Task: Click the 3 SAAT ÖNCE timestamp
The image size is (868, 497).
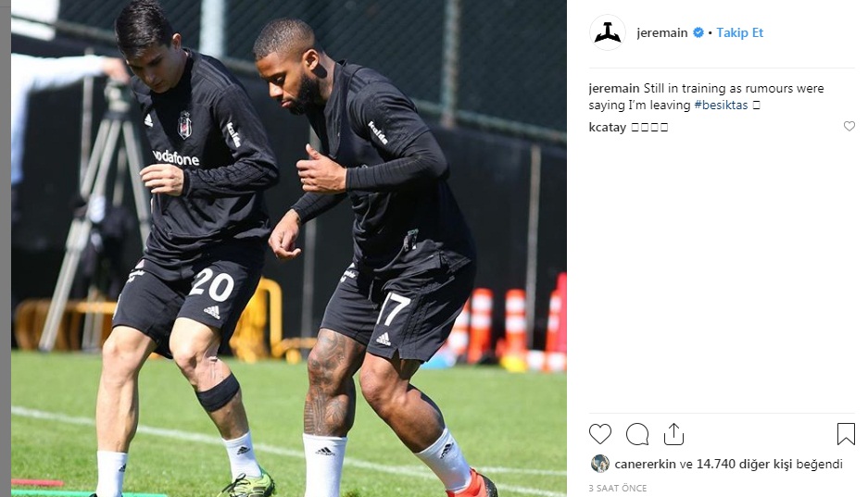Action: pyautogui.click(x=617, y=488)
